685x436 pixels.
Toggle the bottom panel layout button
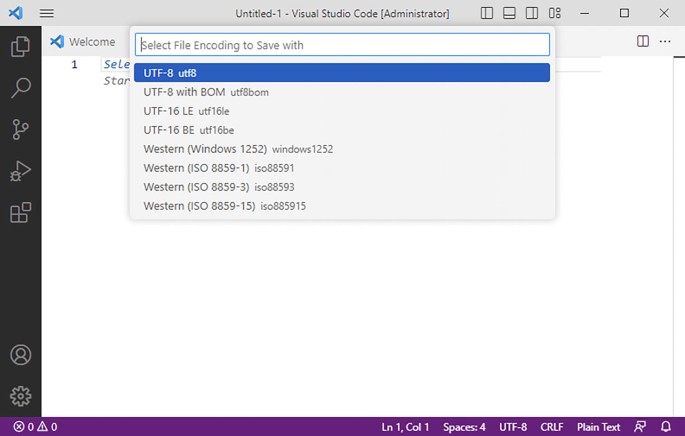pyautogui.click(x=509, y=14)
